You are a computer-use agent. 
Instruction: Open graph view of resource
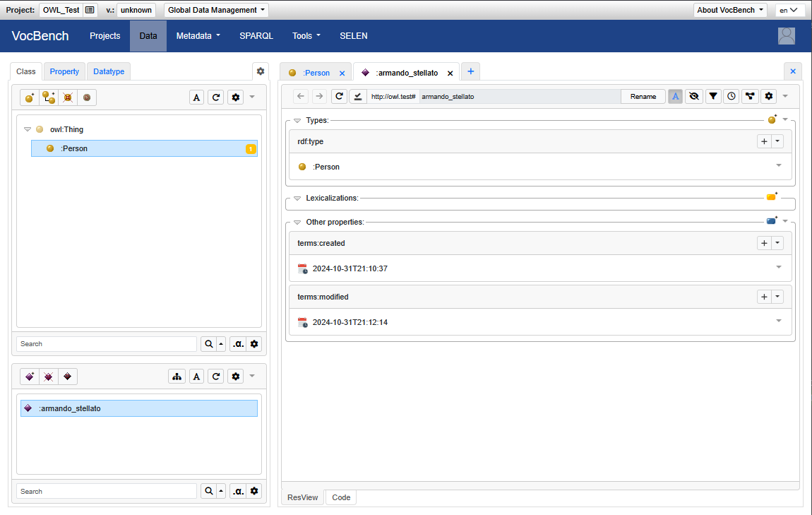pos(750,96)
